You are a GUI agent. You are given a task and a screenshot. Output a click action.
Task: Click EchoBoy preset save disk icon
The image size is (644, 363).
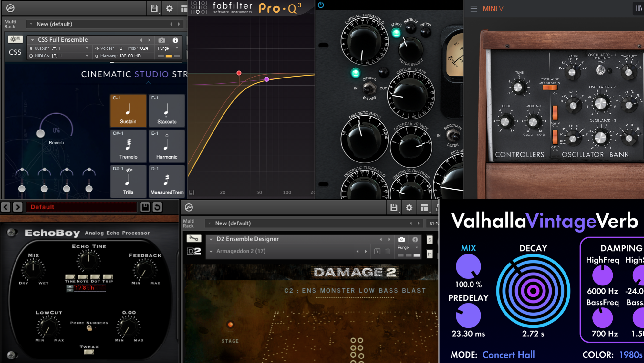click(145, 207)
